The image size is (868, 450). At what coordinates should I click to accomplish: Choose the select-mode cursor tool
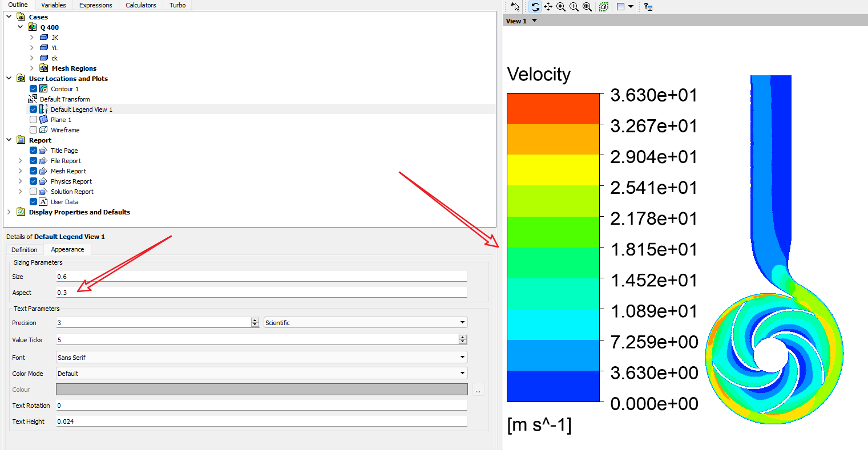(x=515, y=7)
